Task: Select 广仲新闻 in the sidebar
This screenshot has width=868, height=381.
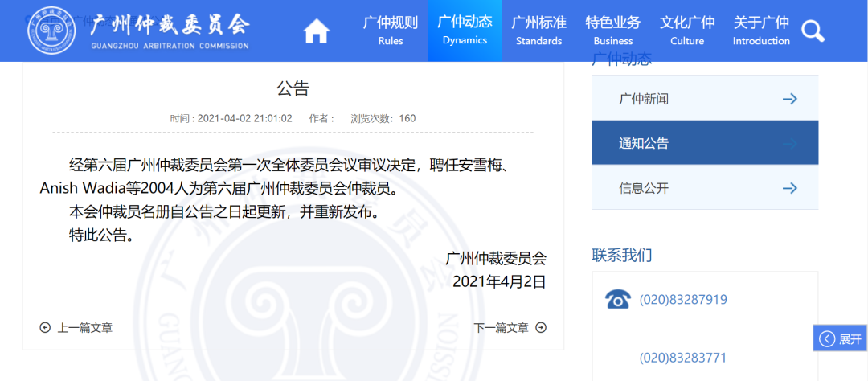Action: pos(705,99)
